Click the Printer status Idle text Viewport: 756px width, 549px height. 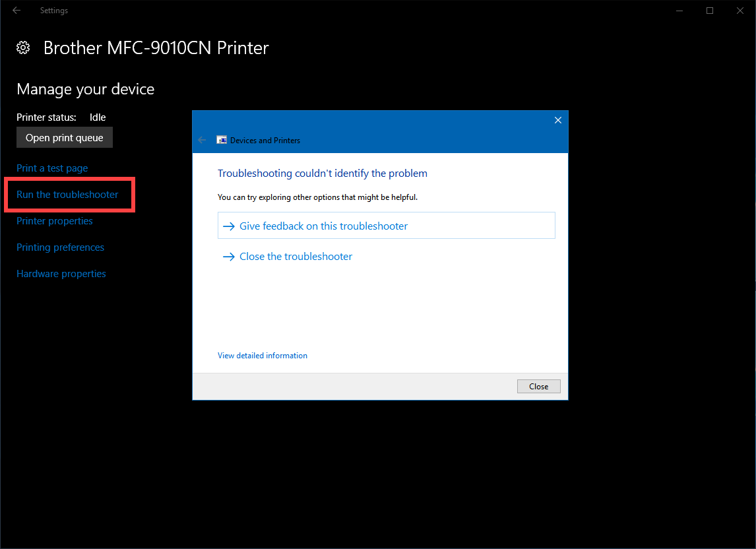pyautogui.click(x=98, y=117)
